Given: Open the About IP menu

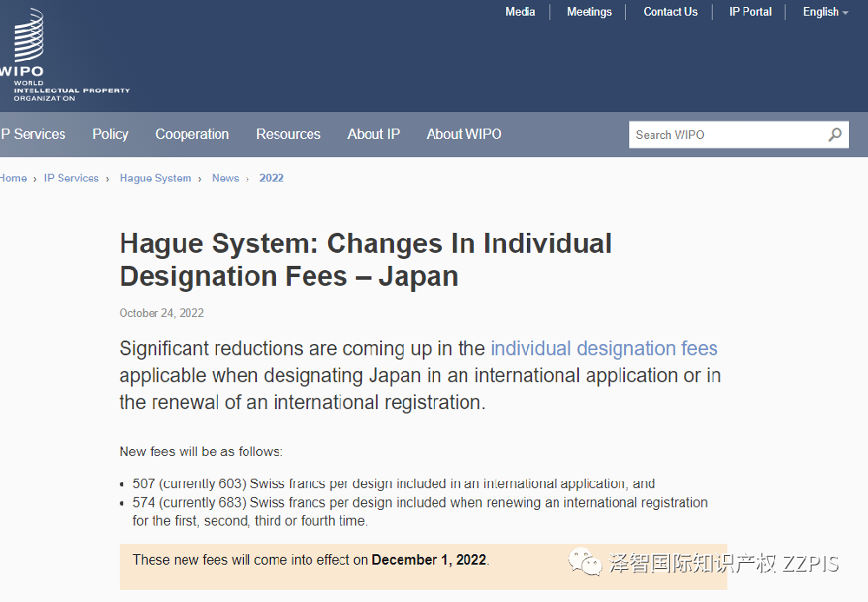Looking at the screenshot, I should (373, 134).
